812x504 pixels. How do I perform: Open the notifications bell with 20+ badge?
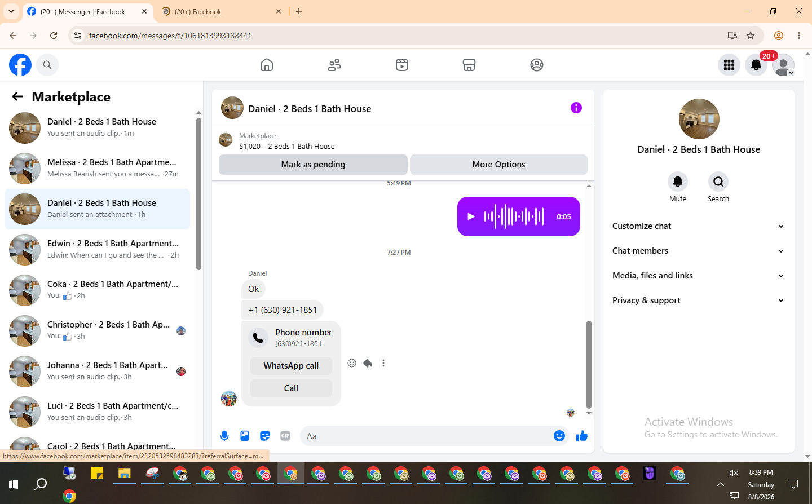click(x=756, y=65)
